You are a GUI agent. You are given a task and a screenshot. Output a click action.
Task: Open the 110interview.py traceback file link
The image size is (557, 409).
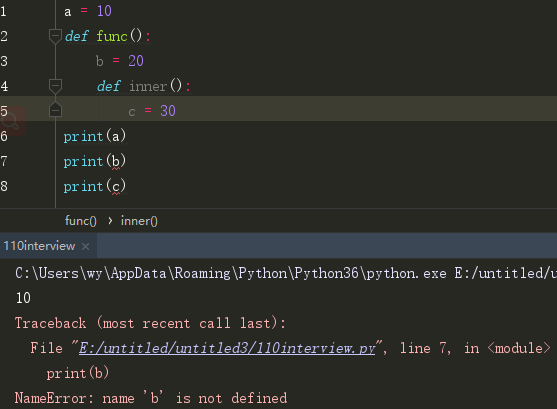coord(227,348)
